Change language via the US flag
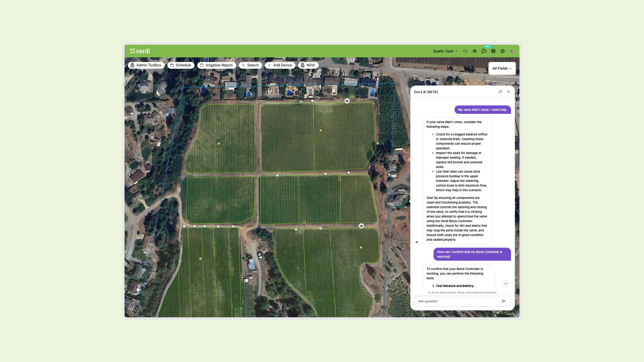 click(512, 51)
